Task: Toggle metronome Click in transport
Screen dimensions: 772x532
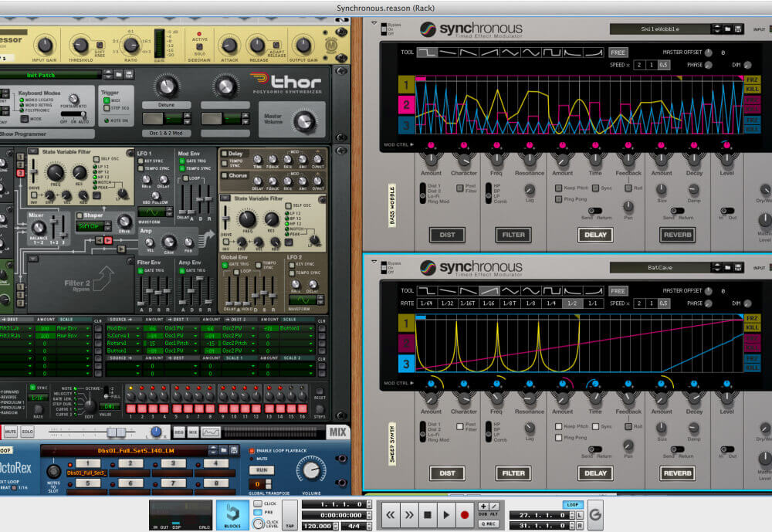Action: point(258,503)
